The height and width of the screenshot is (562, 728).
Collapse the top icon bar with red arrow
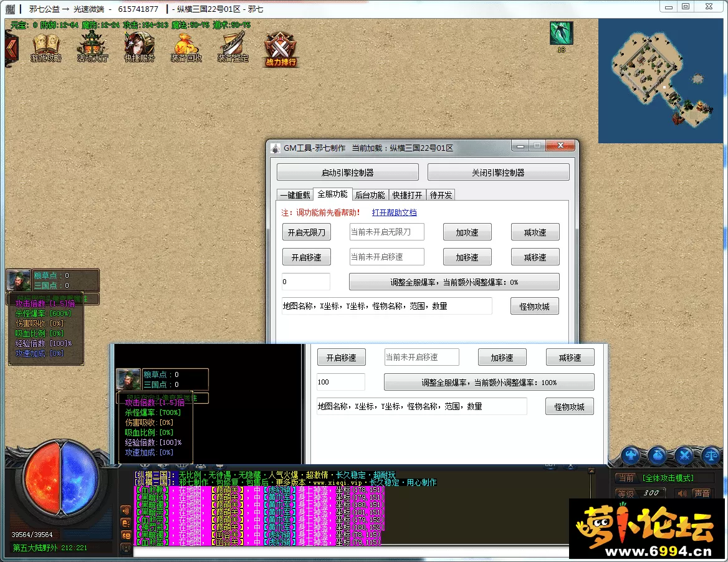pos(11,48)
